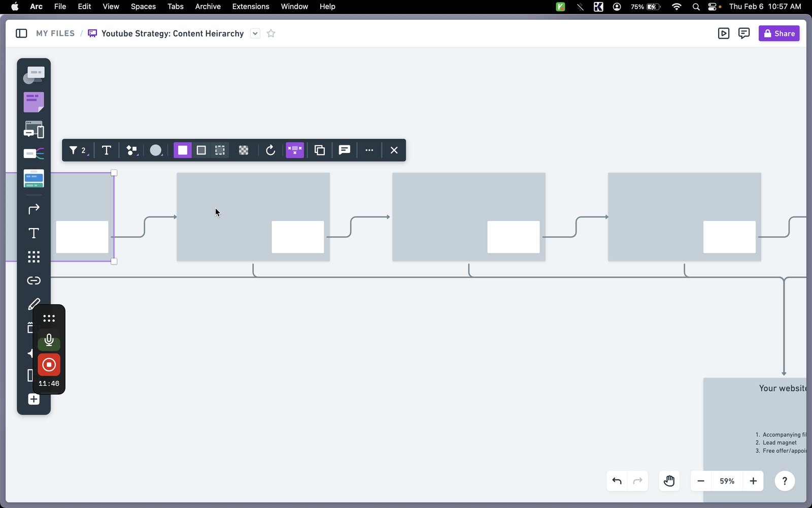This screenshot has height=508, width=812.
Task: Add a comment to selected shapes
Action: 344,150
